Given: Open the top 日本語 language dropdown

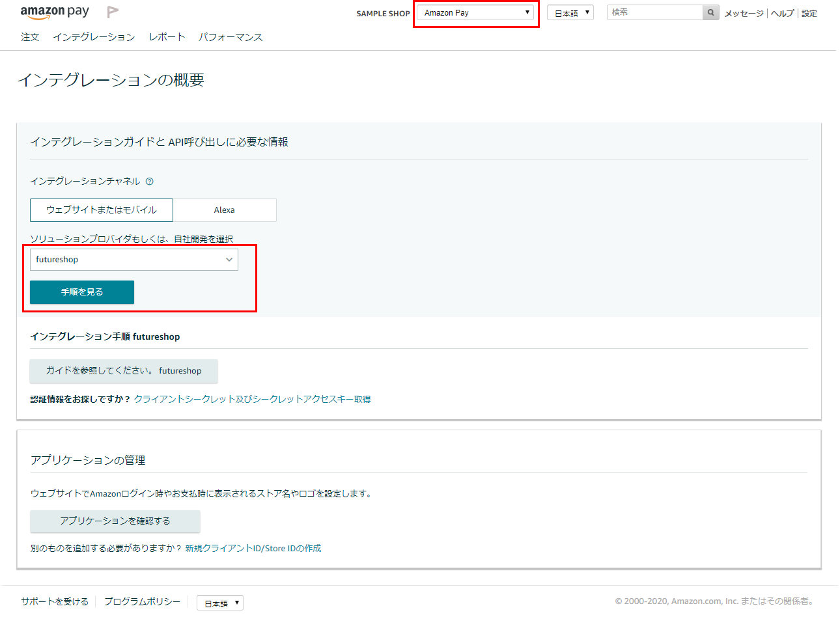Looking at the screenshot, I should pyautogui.click(x=570, y=12).
